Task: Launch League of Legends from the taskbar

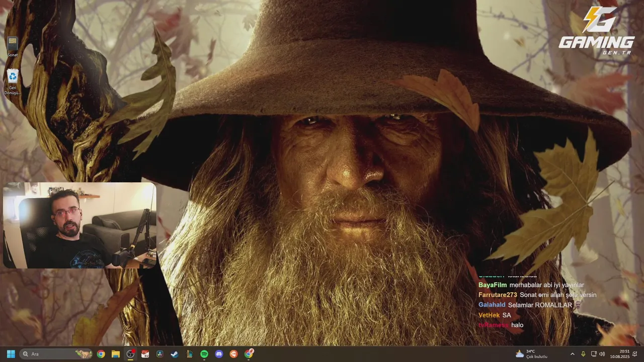Action: 190,354
